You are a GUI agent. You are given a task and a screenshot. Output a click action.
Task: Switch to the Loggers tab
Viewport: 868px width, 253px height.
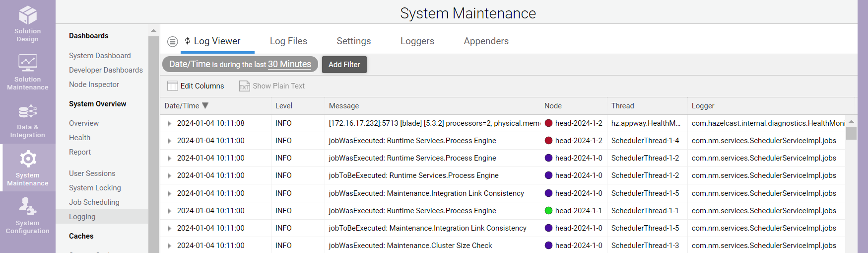tap(417, 41)
